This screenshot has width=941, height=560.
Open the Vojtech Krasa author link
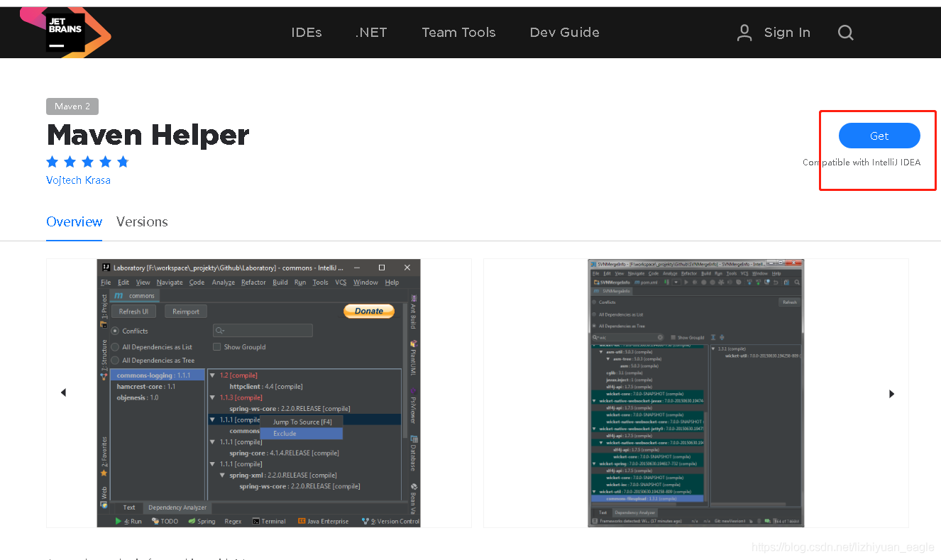click(x=78, y=180)
